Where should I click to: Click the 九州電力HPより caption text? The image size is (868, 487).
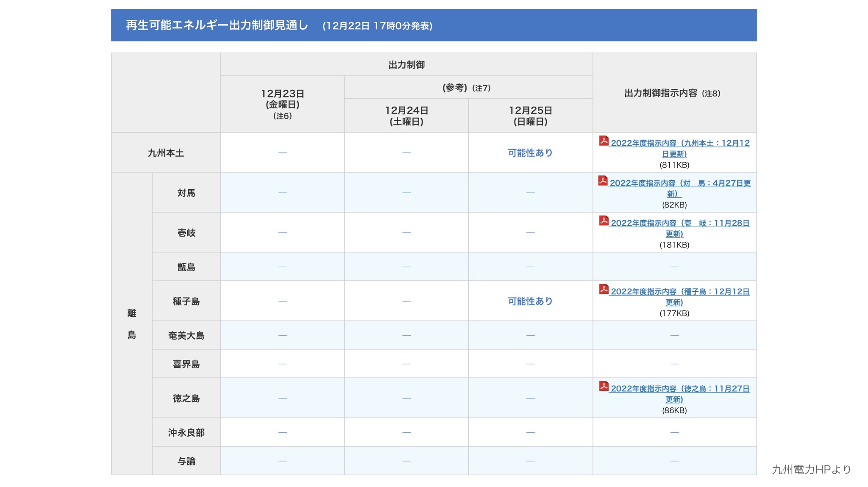pyautogui.click(x=811, y=469)
